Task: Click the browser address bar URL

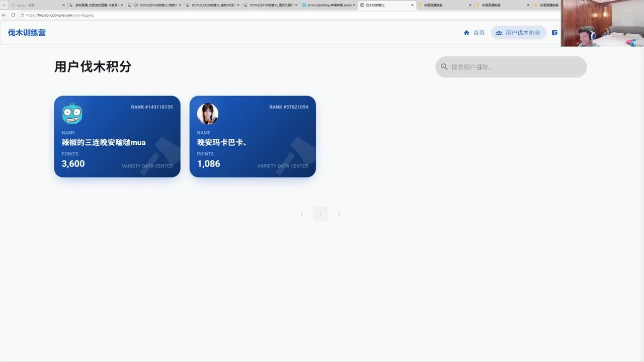Action: click(x=60, y=15)
